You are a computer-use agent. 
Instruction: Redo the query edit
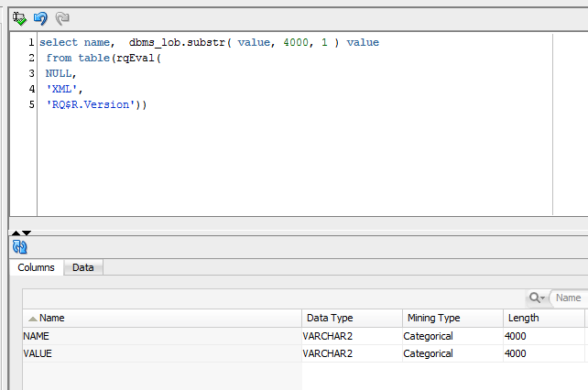[x=62, y=18]
